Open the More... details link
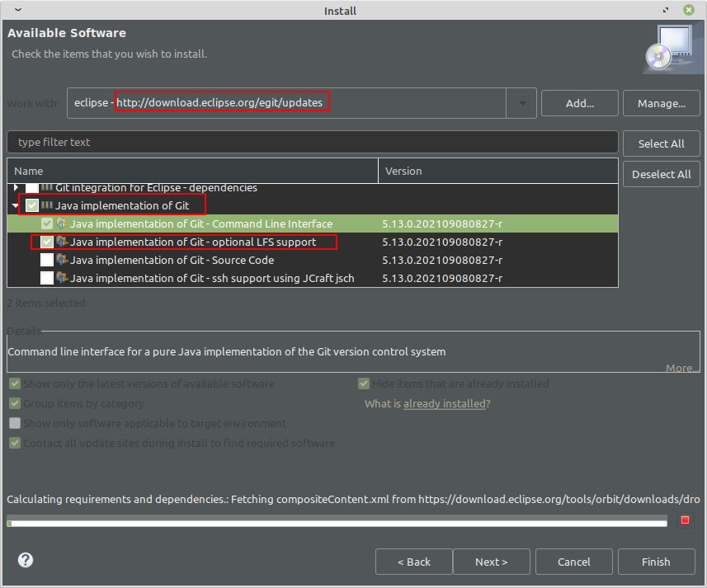The height and width of the screenshot is (588, 707). click(x=682, y=368)
